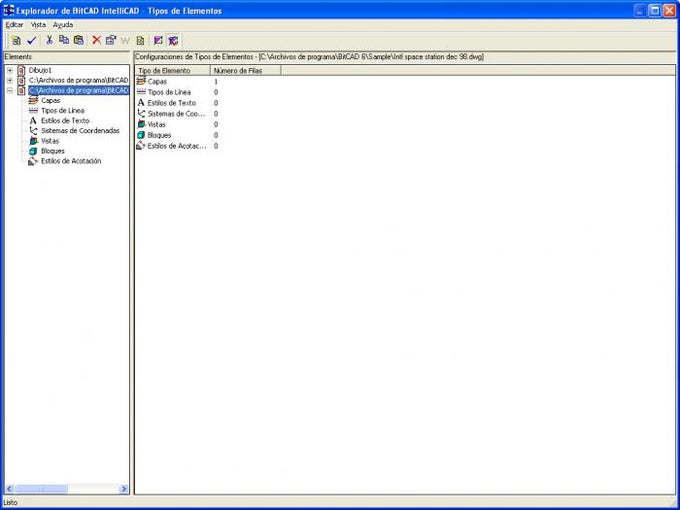
Task: Click Estilos de Acotac... label in right list
Action: (177, 146)
